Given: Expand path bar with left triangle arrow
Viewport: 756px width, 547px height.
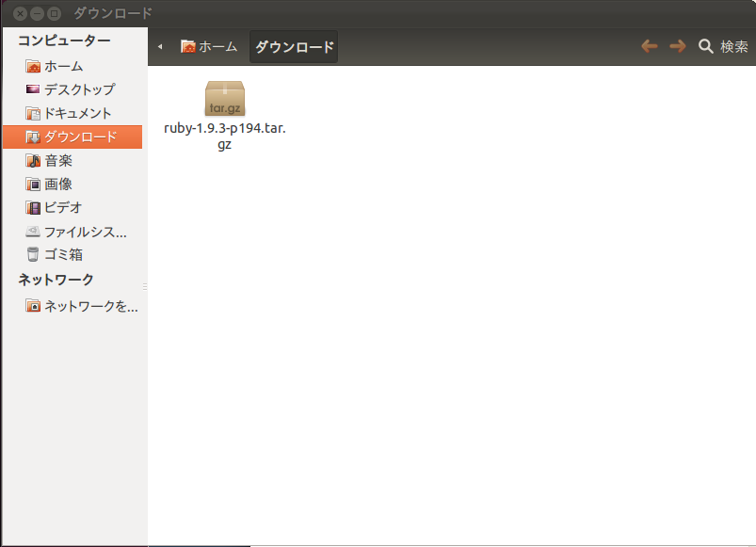Looking at the screenshot, I should (160, 47).
